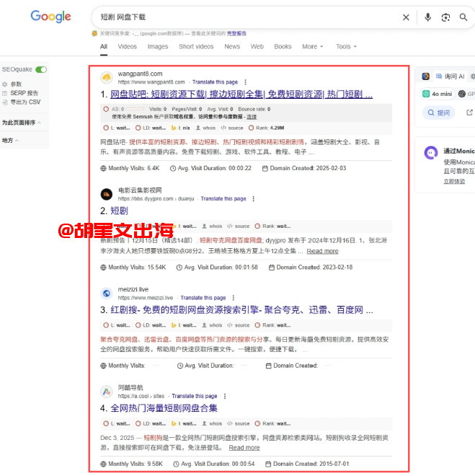The height and width of the screenshot is (476, 475).
Task: Click 连接 Semrush link in result 1
Action: point(252,117)
